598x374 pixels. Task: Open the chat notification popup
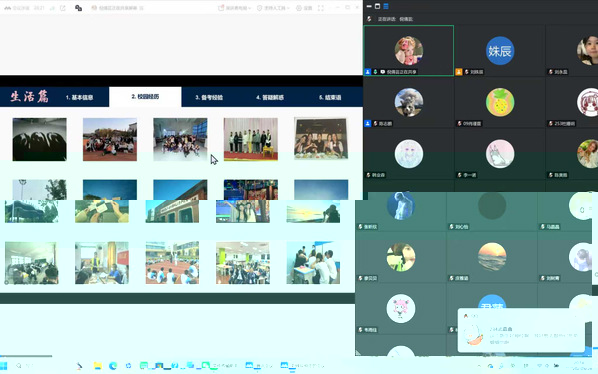point(521,331)
